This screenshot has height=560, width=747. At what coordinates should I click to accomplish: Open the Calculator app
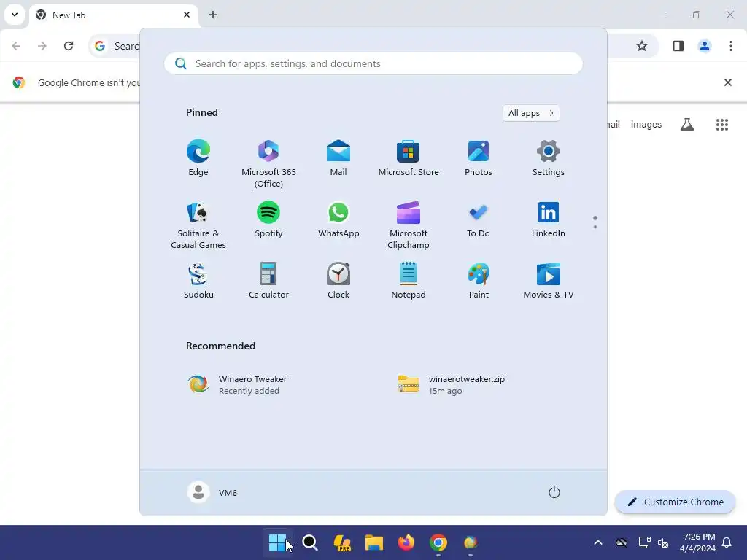pyautogui.click(x=268, y=281)
